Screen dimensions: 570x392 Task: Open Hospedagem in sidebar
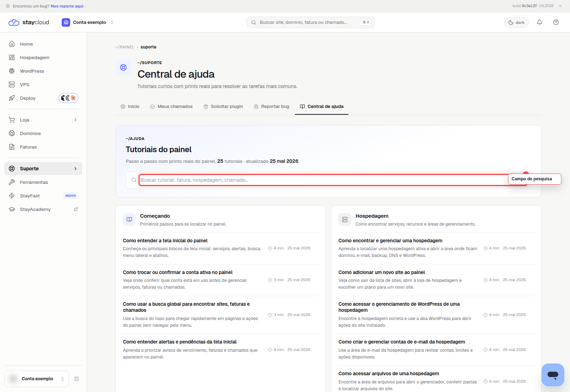click(43, 57)
